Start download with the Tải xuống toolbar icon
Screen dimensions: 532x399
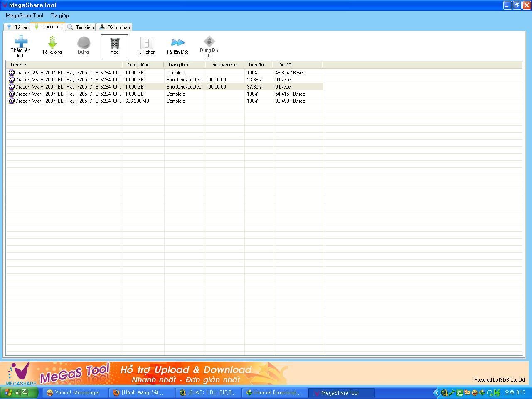(52, 42)
